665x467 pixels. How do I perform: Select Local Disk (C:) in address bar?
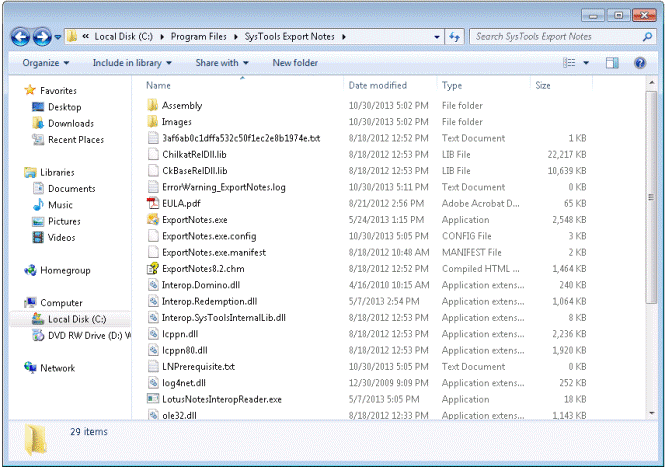point(123,36)
